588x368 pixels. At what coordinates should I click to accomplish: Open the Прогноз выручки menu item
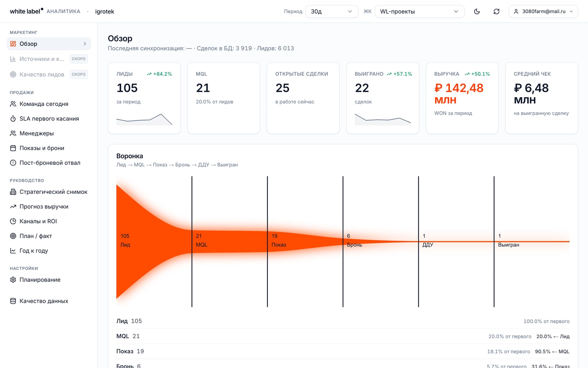(x=49, y=206)
